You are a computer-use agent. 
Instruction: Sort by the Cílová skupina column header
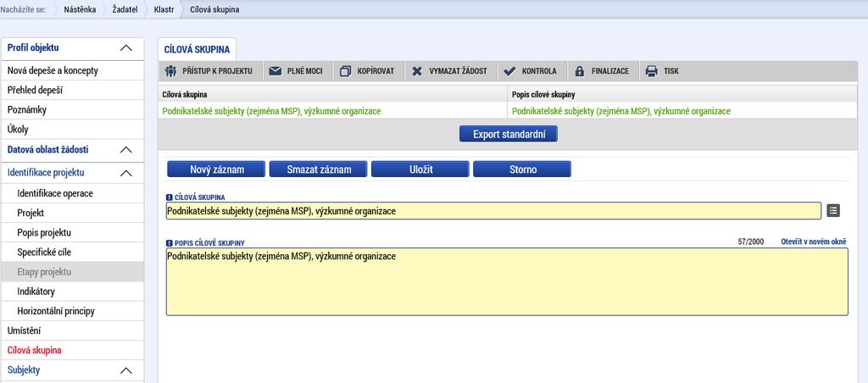click(332, 95)
